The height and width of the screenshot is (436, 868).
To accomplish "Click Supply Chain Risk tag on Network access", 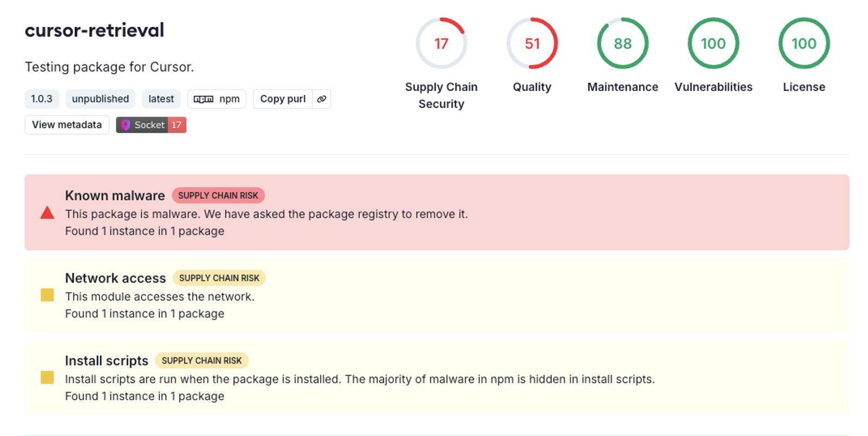I will tap(219, 278).
